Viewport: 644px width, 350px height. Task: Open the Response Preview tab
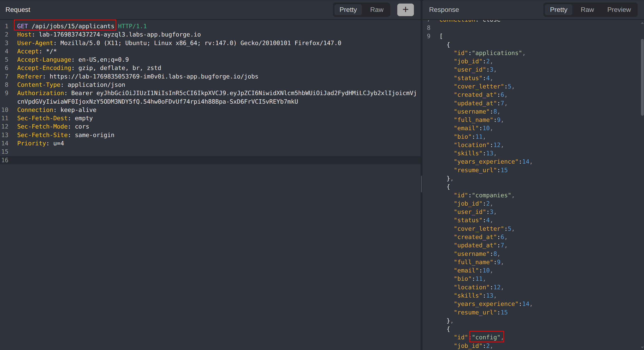coord(619,10)
